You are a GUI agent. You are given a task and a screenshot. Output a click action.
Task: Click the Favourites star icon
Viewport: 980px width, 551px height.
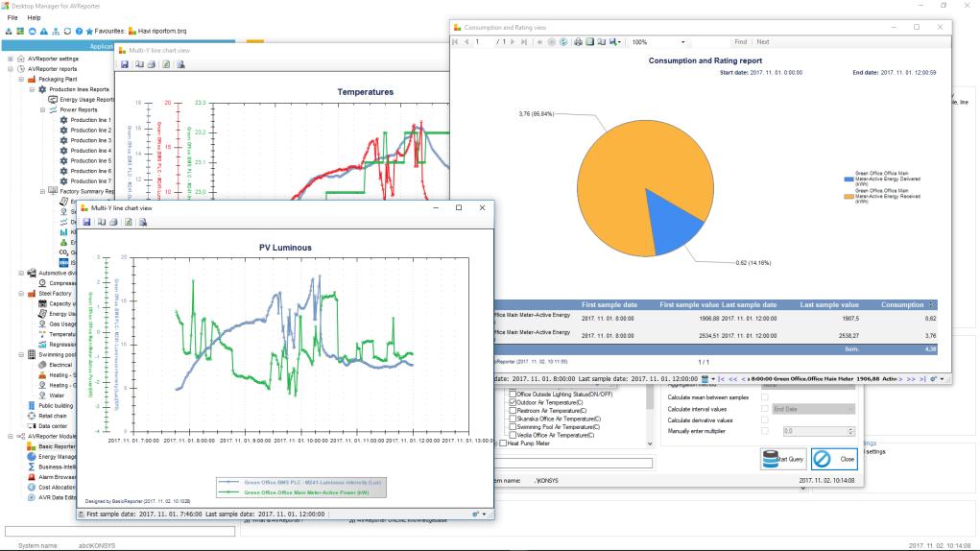click(x=89, y=32)
